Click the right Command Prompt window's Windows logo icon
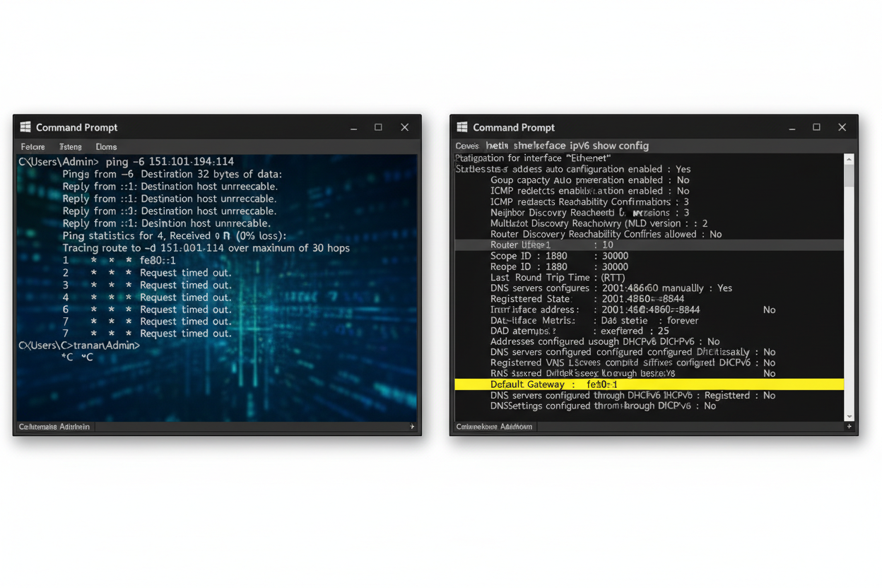The width and height of the screenshot is (882, 588). pyautogui.click(x=462, y=127)
